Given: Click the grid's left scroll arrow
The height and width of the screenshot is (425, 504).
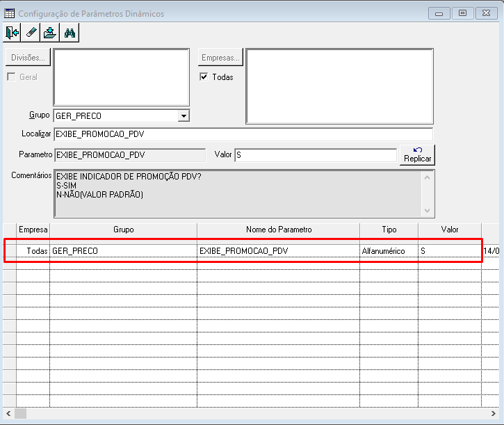Looking at the screenshot, I should [8, 413].
